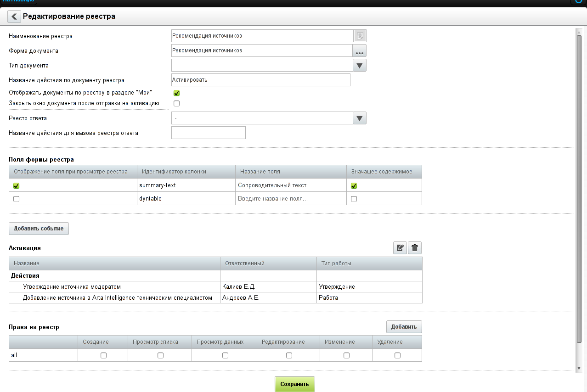The image size is (587, 392).
Task: Uncheck 'Отображать документы по реестру в разделе Мои'
Action: pyautogui.click(x=176, y=93)
